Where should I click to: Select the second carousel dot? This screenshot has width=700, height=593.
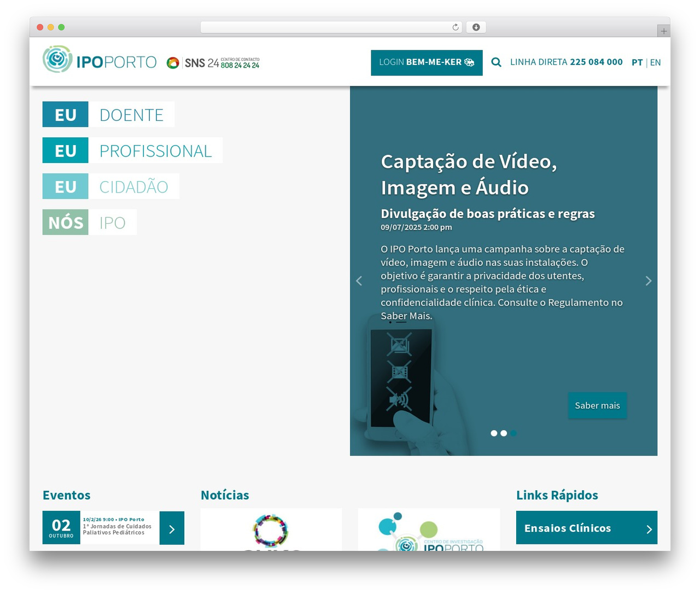pos(504,433)
